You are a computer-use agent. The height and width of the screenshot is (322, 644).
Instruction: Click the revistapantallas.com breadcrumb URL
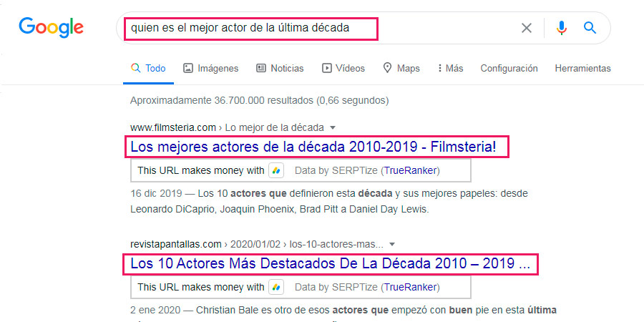tap(176, 245)
